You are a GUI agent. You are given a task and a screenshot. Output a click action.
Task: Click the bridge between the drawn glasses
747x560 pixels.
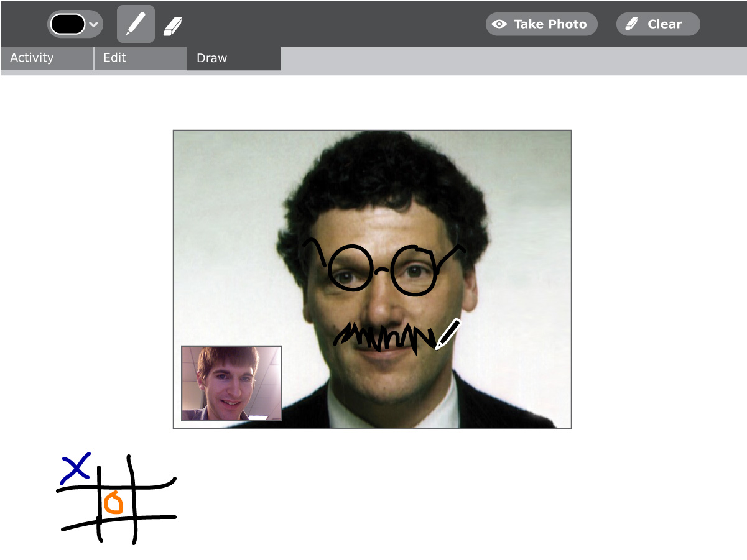pos(382,270)
